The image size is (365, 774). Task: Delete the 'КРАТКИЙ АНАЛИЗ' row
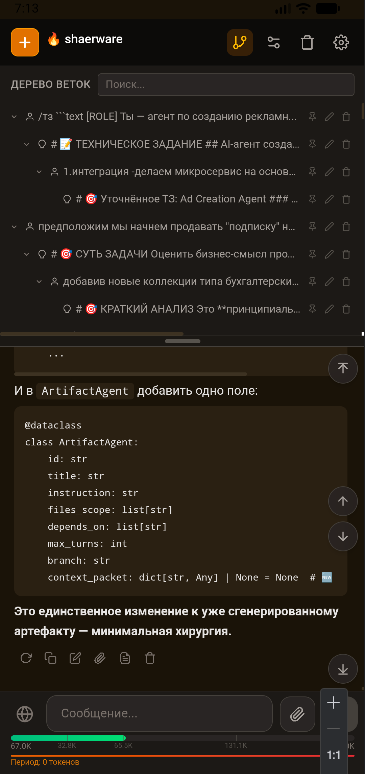pyautogui.click(x=346, y=309)
